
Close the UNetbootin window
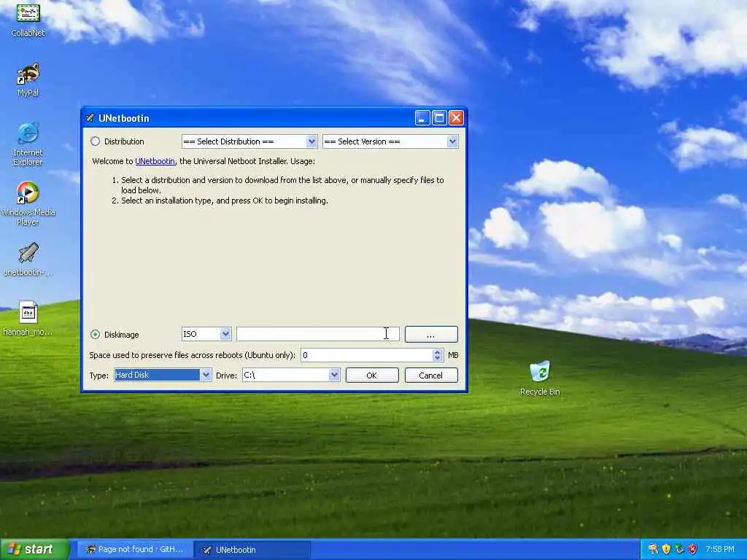tap(457, 117)
